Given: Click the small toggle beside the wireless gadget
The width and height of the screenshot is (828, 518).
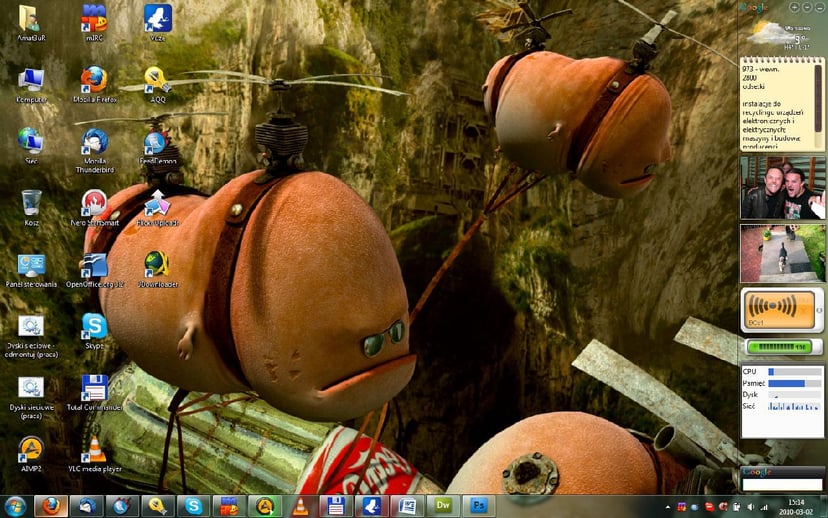Looking at the screenshot, I should tap(820, 310).
